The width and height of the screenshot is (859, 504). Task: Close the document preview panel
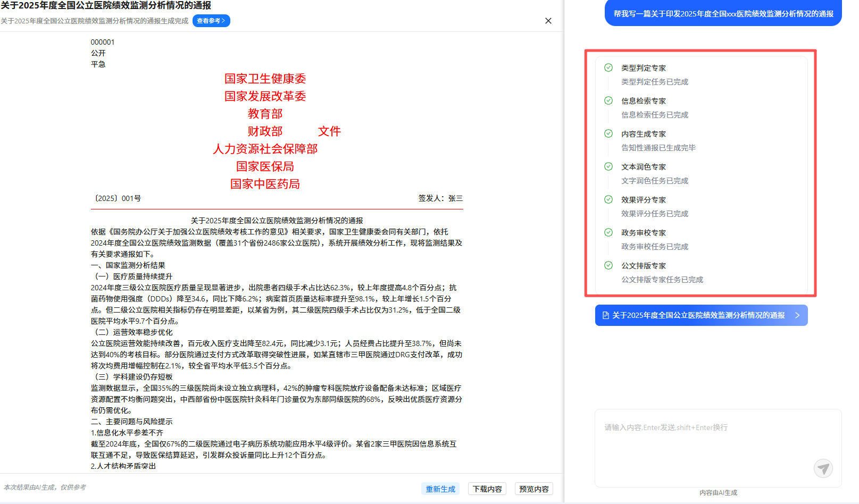(548, 21)
